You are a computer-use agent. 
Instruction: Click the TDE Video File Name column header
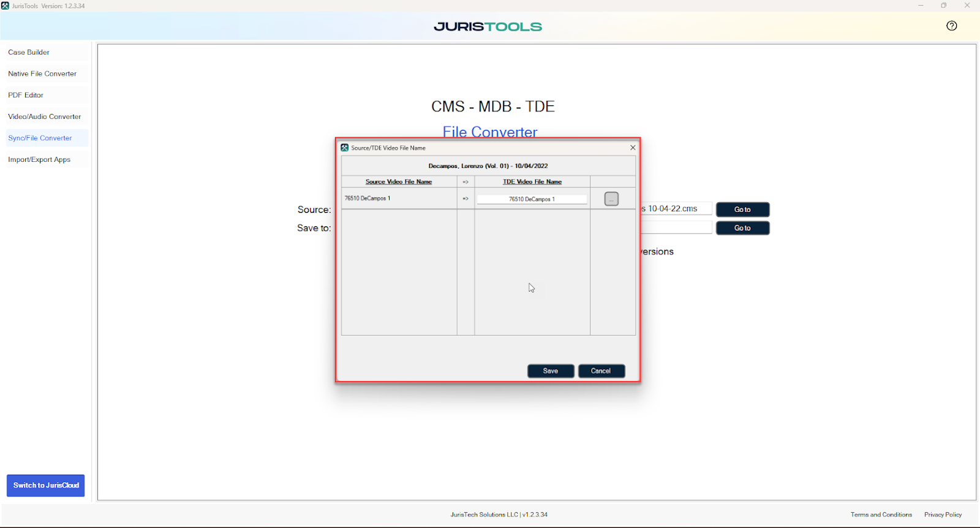pyautogui.click(x=532, y=182)
